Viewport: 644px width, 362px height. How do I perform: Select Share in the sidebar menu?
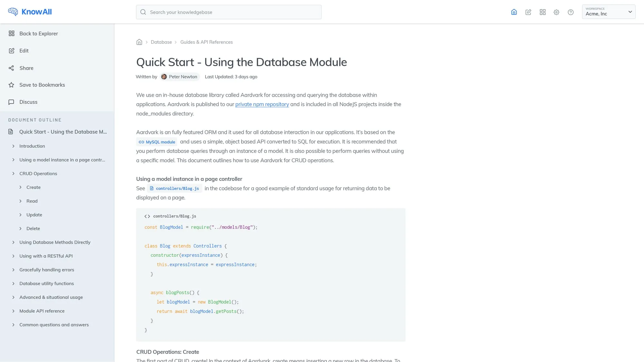pos(26,68)
